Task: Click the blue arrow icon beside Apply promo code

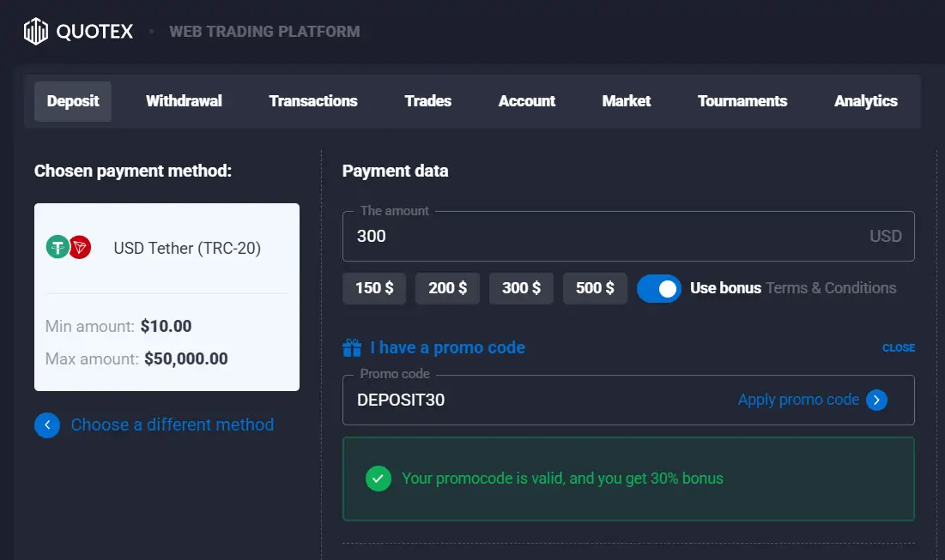Action: pyautogui.click(x=877, y=400)
